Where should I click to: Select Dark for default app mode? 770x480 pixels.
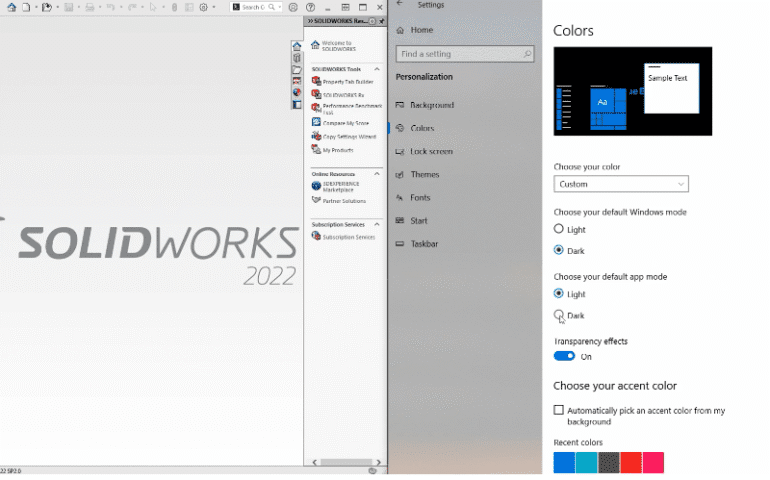point(558,314)
